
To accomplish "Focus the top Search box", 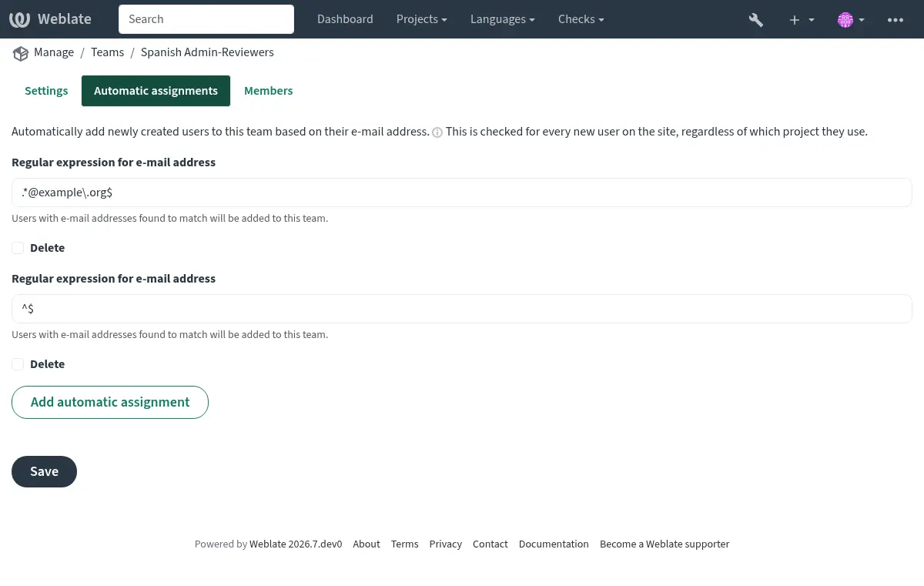I will [x=206, y=19].
